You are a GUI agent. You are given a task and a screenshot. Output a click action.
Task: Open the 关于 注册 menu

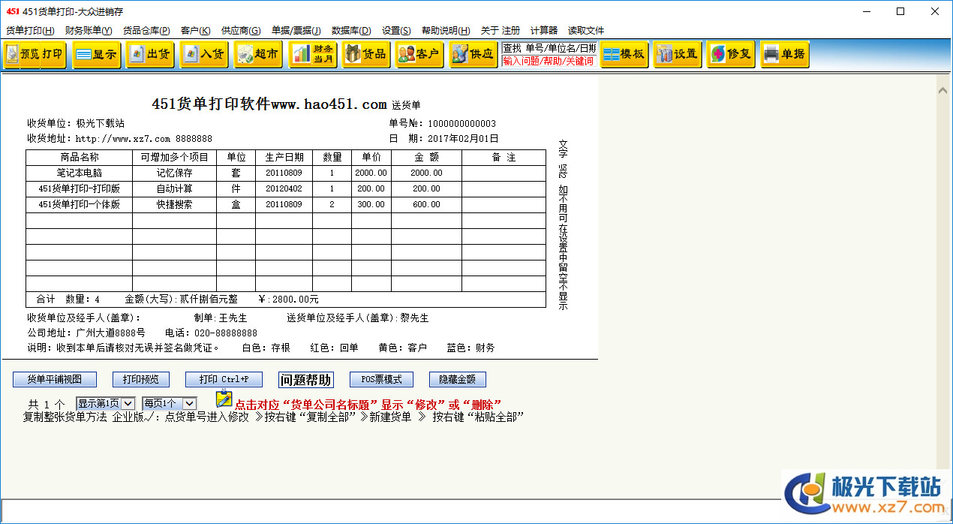pos(500,30)
